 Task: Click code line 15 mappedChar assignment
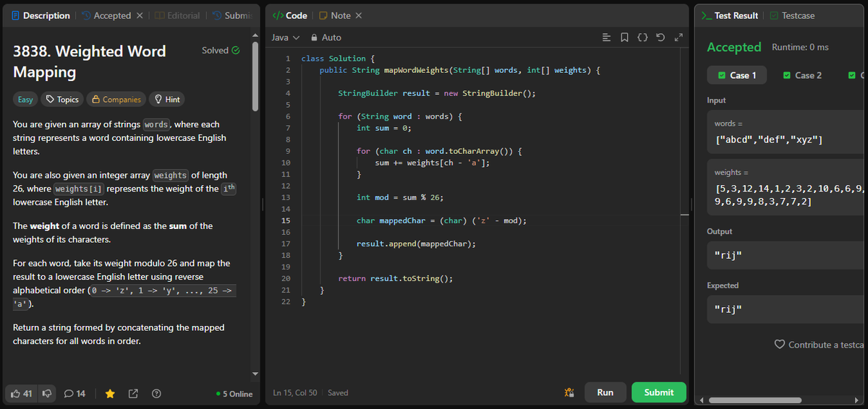(441, 220)
